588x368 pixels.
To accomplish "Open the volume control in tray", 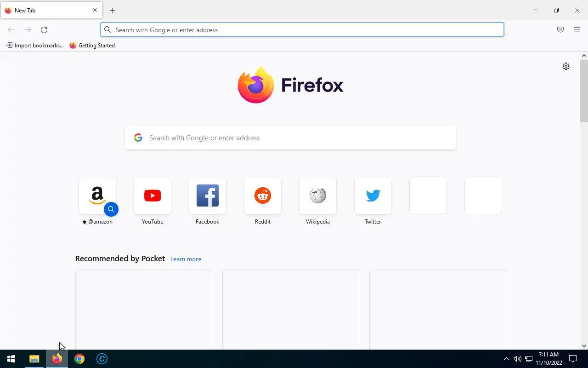I will click(x=518, y=359).
